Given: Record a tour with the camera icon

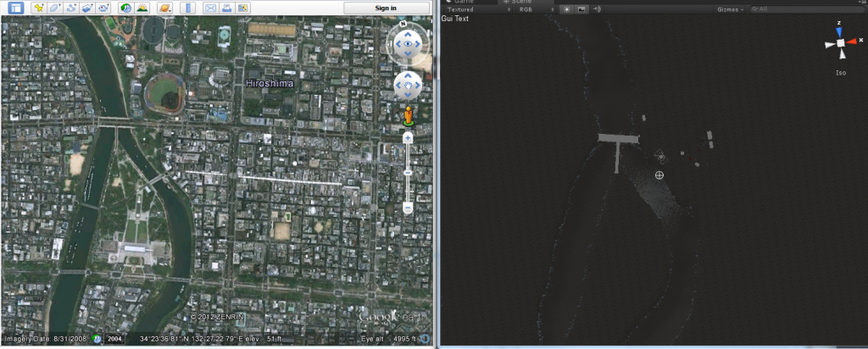Looking at the screenshot, I should coord(103,8).
